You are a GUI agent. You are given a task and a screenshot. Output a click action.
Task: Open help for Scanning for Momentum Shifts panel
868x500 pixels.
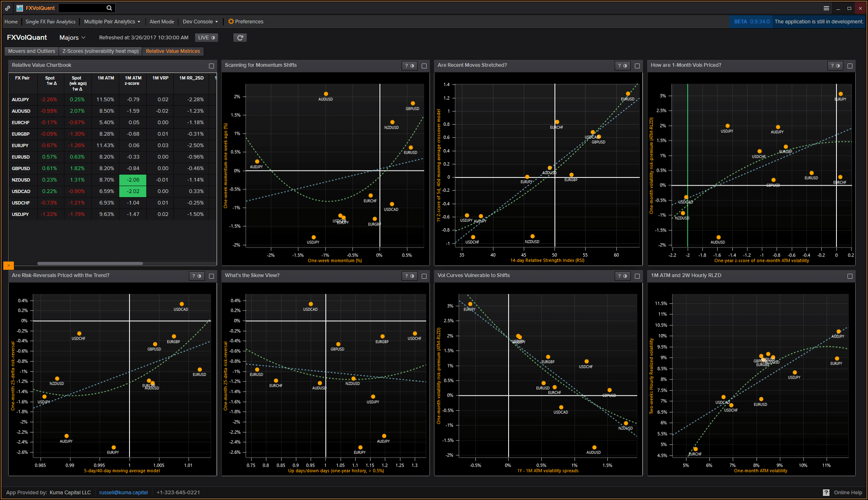406,65
